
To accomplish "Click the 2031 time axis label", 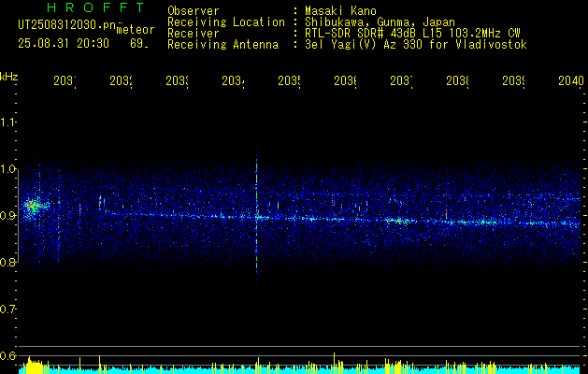I will click(65, 80).
